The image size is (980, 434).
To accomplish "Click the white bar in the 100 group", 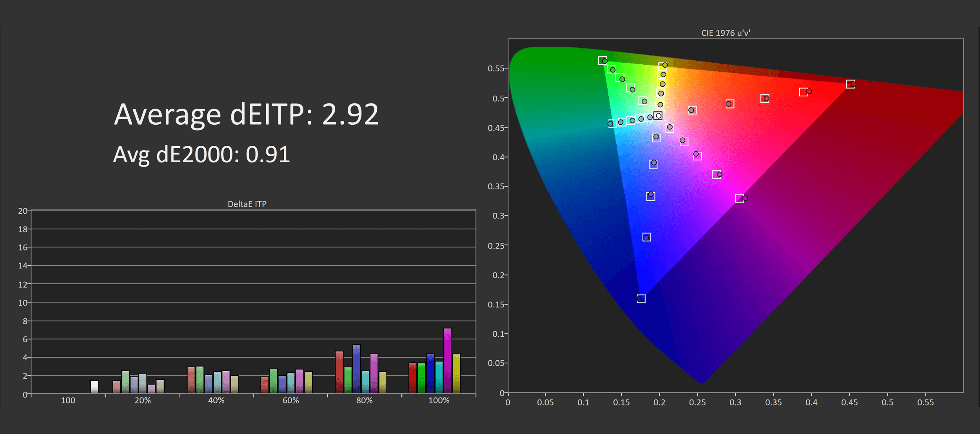I will click(94, 387).
